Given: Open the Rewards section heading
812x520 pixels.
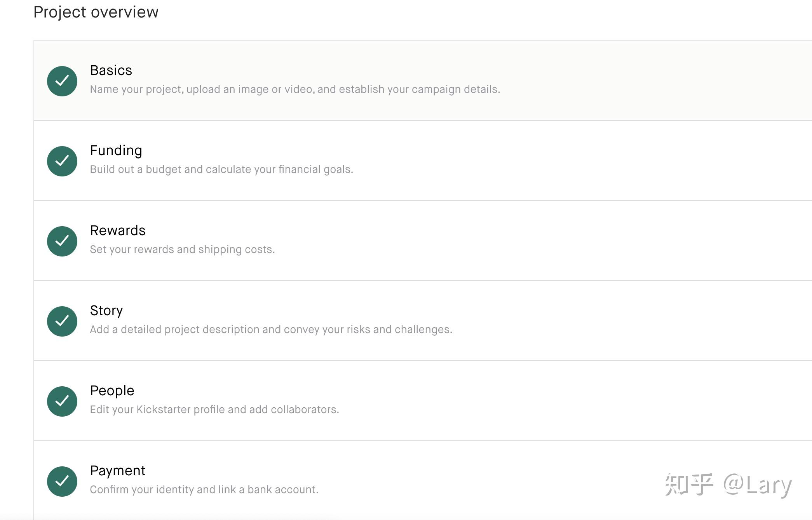Looking at the screenshot, I should click(x=117, y=230).
